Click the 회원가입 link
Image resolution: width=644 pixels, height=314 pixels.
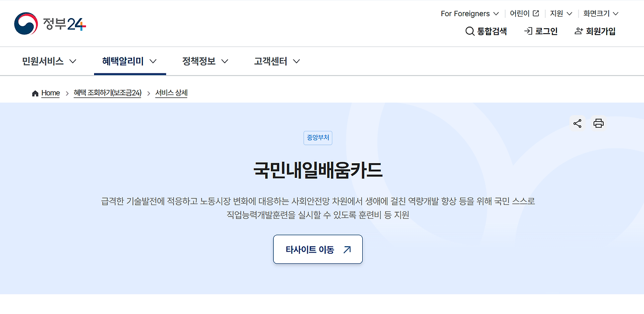(x=595, y=31)
